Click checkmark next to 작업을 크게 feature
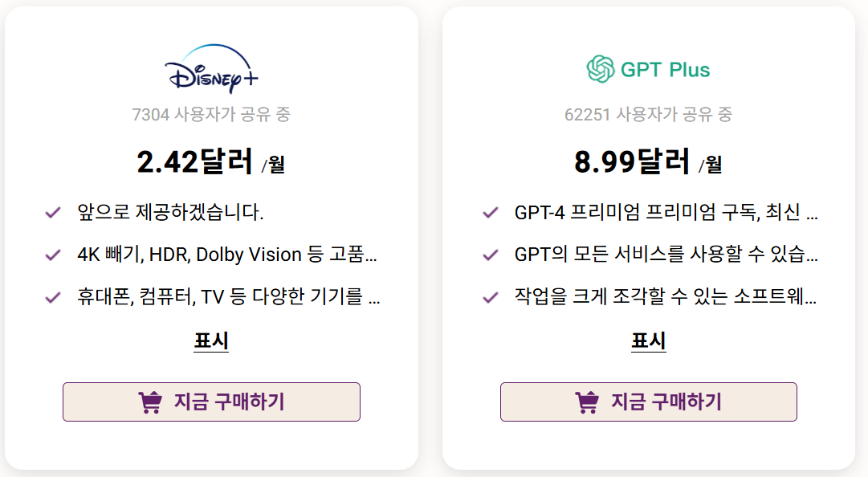868x477 pixels. pos(491,296)
